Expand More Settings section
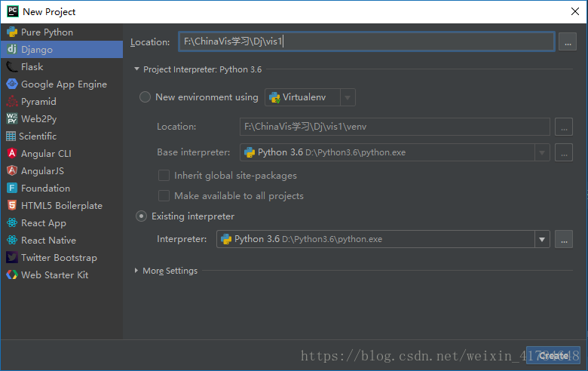This screenshot has height=371, width=588. 136,271
